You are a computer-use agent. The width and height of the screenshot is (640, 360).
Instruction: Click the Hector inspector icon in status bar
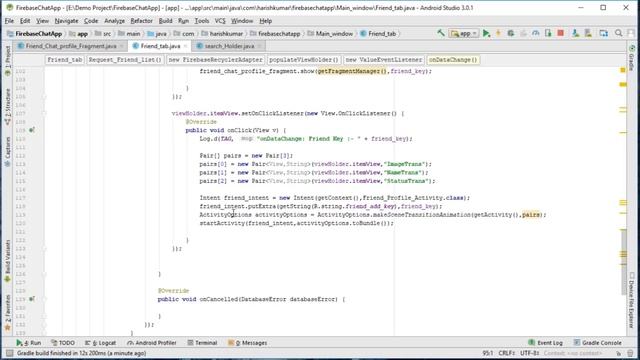click(x=631, y=353)
